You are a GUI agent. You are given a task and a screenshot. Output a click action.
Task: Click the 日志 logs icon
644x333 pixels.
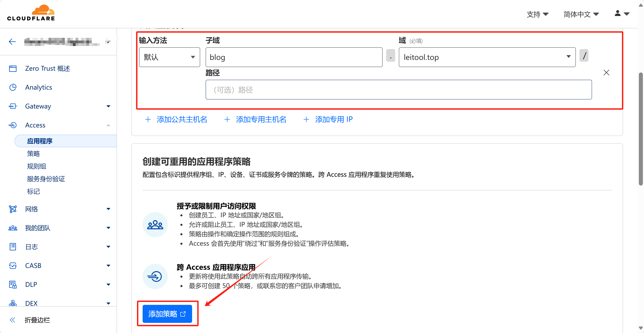click(x=13, y=247)
